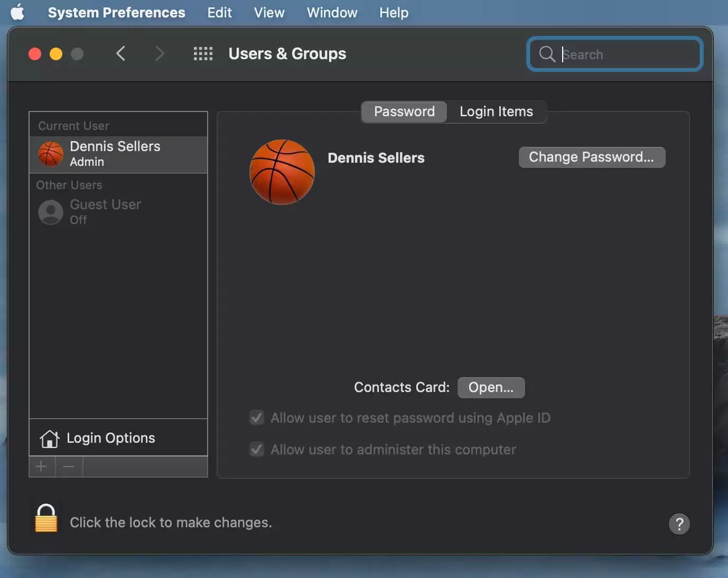This screenshot has width=728, height=578.
Task: Open the Apple menu
Action: click(17, 12)
